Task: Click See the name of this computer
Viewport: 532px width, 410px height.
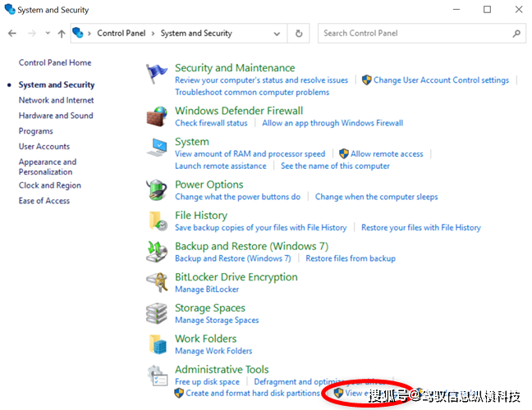Action: coord(335,166)
